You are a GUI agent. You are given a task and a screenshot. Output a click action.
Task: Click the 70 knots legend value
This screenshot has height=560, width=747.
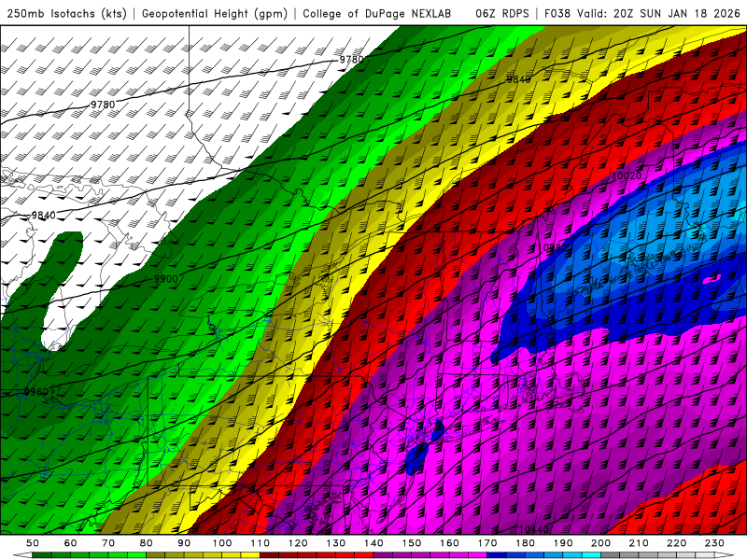coord(108,543)
